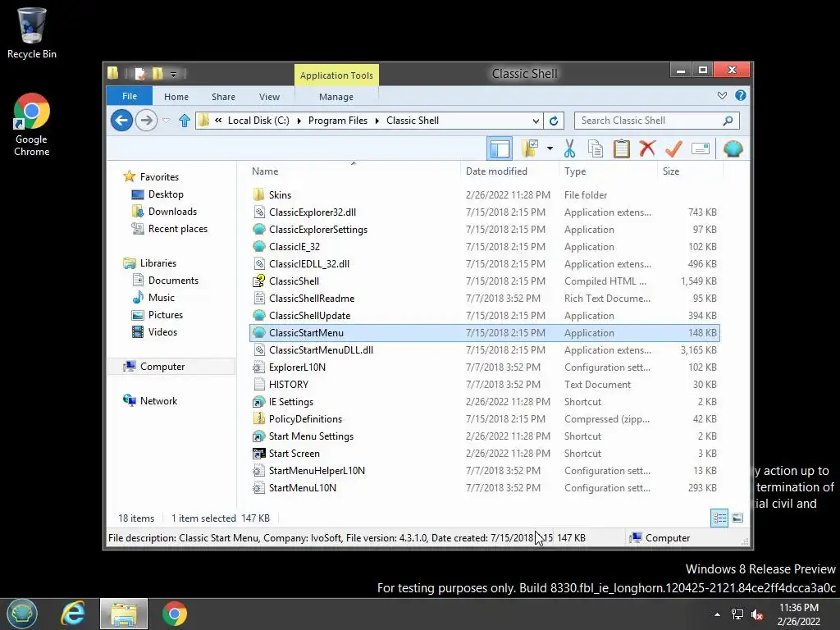Click the Properties quick access icon

[139, 73]
